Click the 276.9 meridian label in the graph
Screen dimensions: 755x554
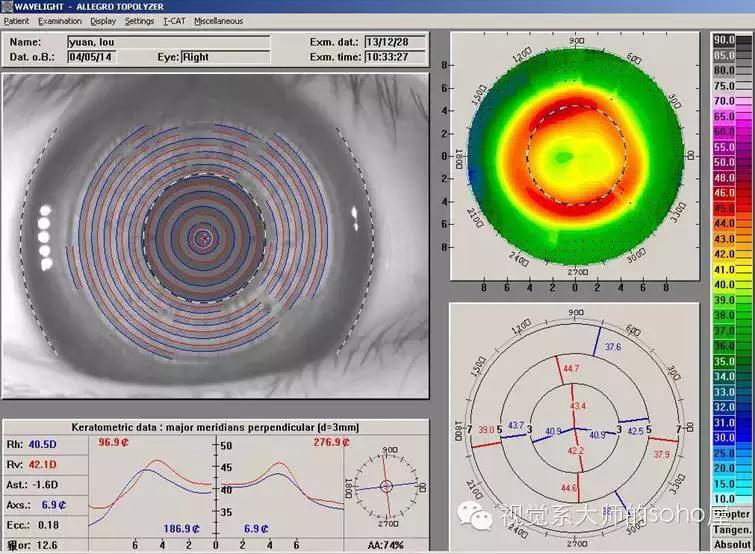[331, 442]
